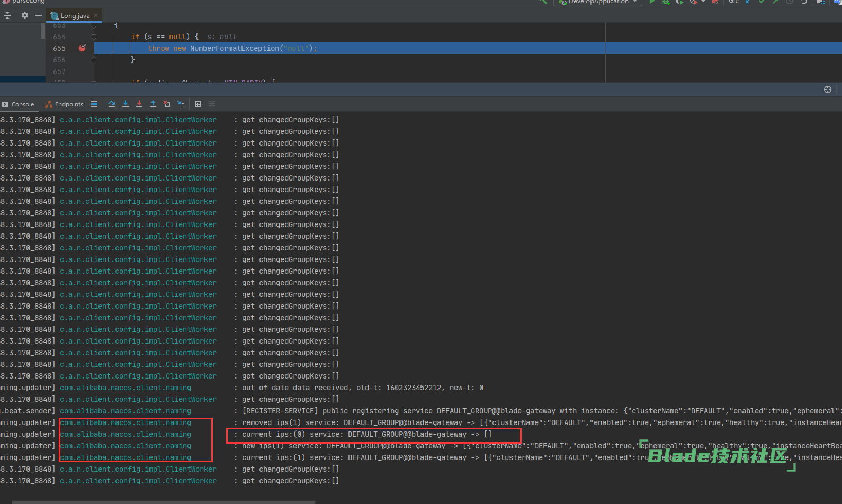Collapse the code fold marker at line 654

(94, 37)
